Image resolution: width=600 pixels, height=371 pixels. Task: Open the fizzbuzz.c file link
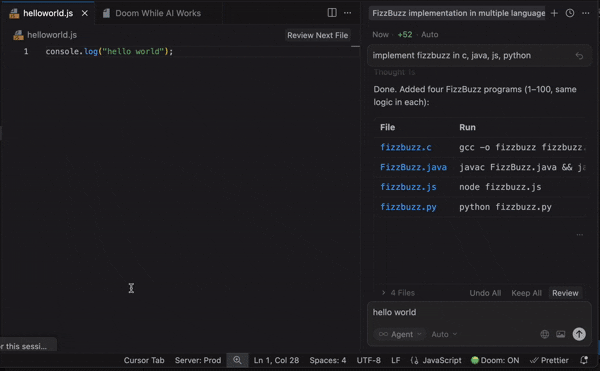(406, 147)
